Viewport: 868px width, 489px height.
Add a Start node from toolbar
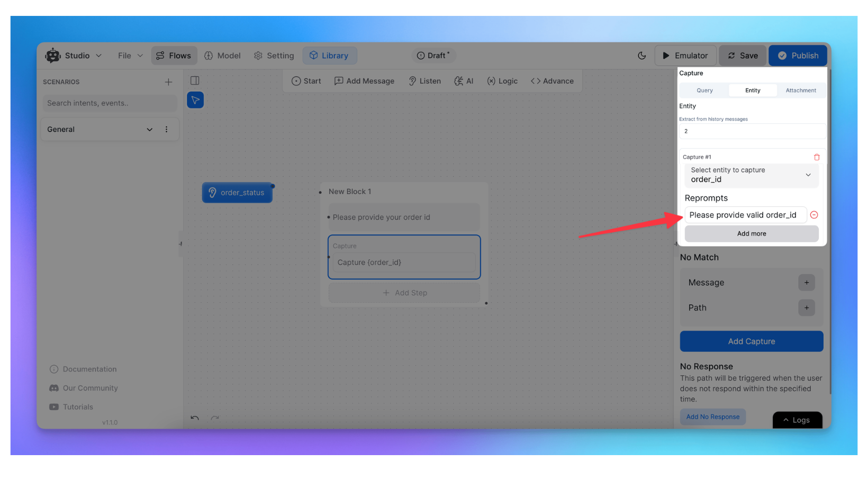306,81
